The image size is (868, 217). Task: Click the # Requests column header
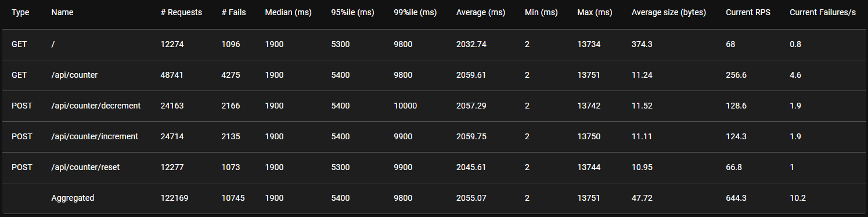[x=181, y=13]
